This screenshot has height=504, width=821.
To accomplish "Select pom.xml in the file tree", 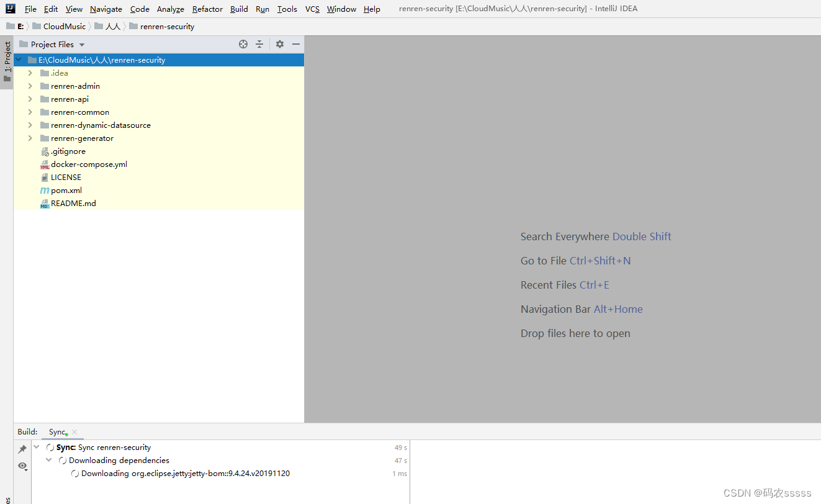I will (159, 191).
